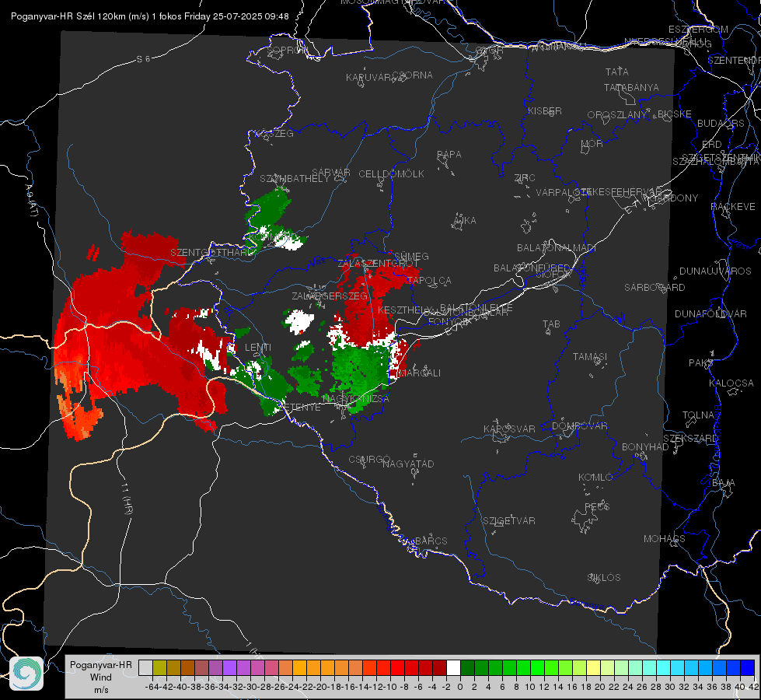Image resolution: width=761 pixels, height=700 pixels.
Task: Click the AJKA city label
Action: (465, 220)
